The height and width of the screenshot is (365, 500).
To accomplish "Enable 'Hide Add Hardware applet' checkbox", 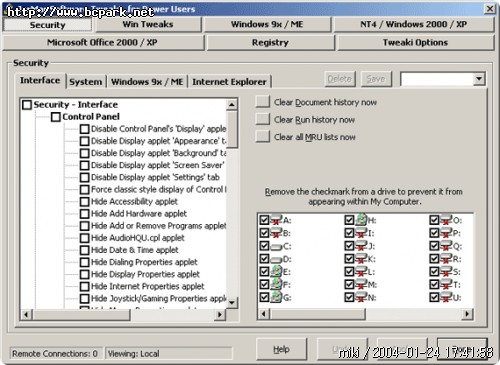I will [x=85, y=214].
